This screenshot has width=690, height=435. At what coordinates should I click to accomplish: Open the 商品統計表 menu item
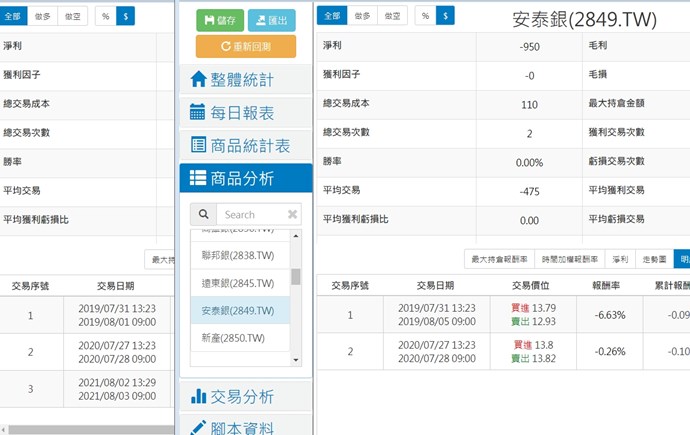(x=246, y=146)
